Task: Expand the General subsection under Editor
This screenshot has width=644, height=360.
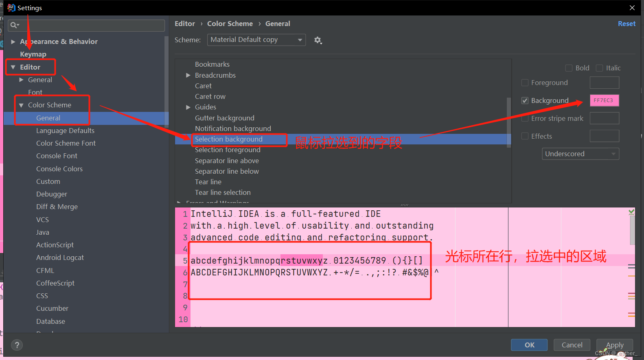Action: pyautogui.click(x=21, y=80)
